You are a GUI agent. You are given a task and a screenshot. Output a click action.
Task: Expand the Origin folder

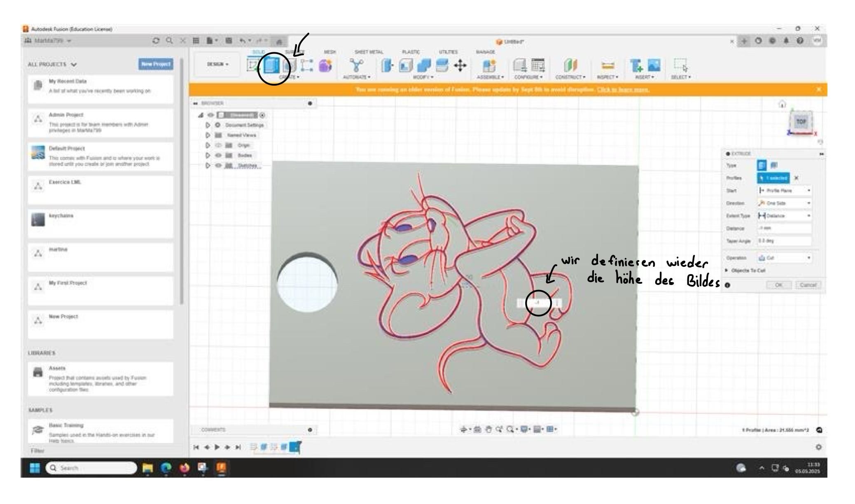click(208, 145)
